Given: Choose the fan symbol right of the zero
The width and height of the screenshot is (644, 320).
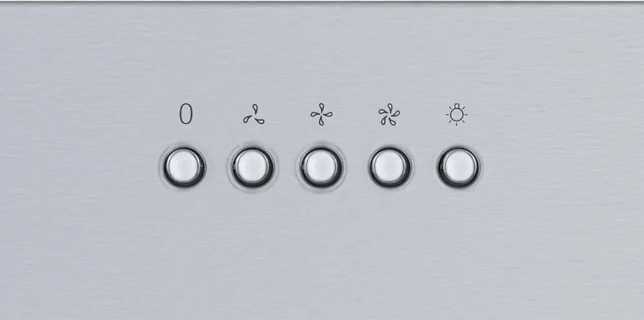Looking at the screenshot, I should 253,114.
